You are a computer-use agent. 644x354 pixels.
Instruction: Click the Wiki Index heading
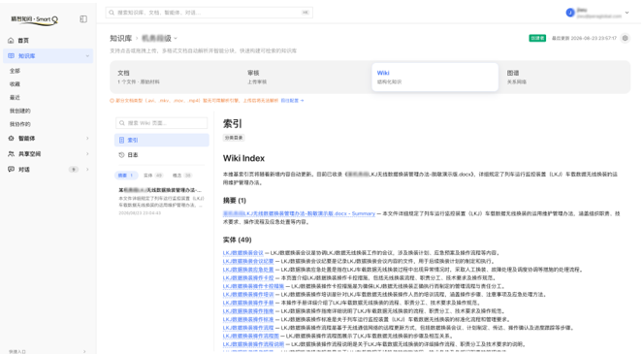(243, 158)
